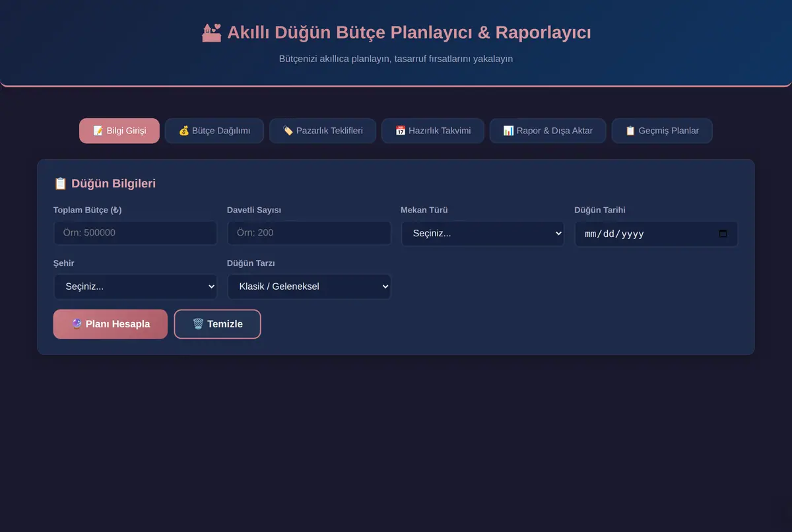Open the Pazarlık Teklifleri tab
Image resolution: width=792 pixels, height=532 pixels.
pos(323,131)
